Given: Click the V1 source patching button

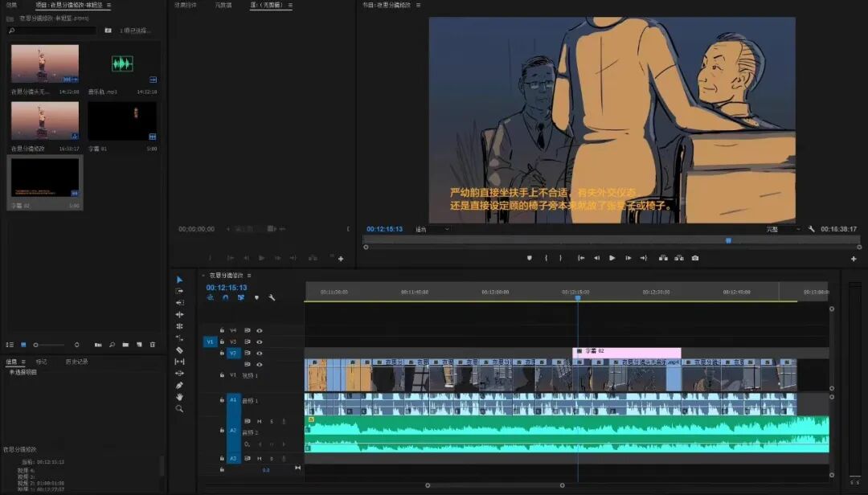Looking at the screenshot, I should [210, 342].
